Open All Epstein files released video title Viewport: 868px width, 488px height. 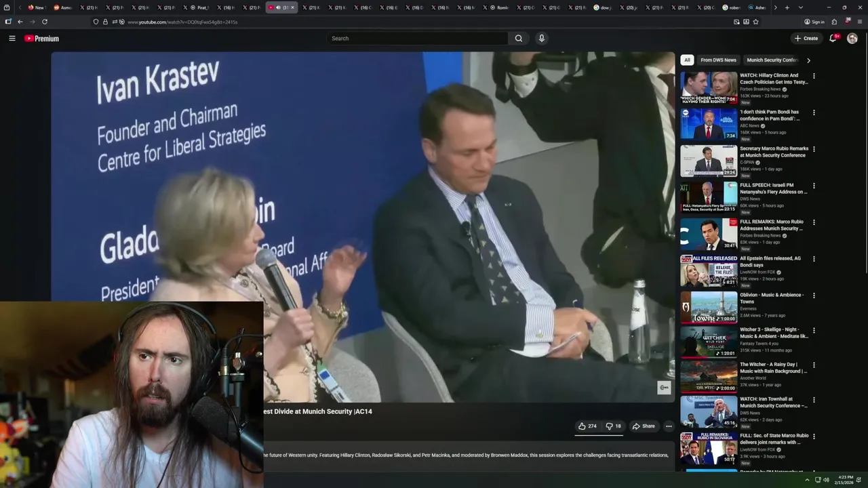tap(770, 262)
